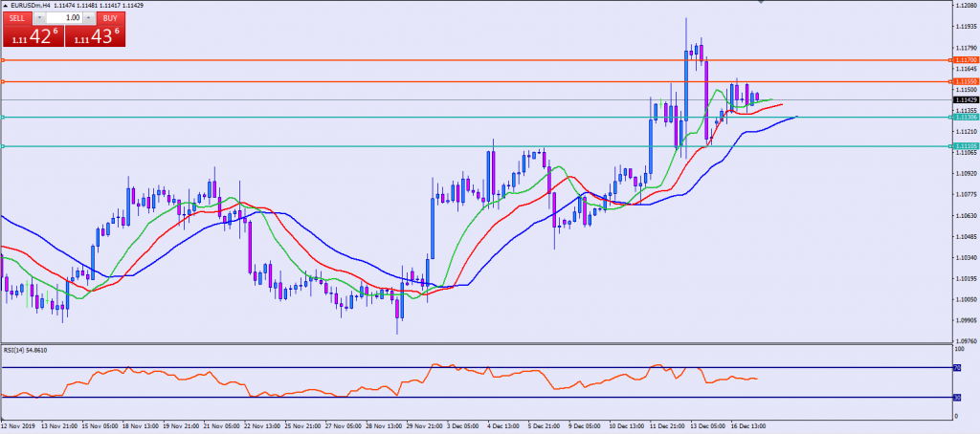Click the buy price 1.11 43 tile
The width and height of the screenshot is (980, 434).
95,36
